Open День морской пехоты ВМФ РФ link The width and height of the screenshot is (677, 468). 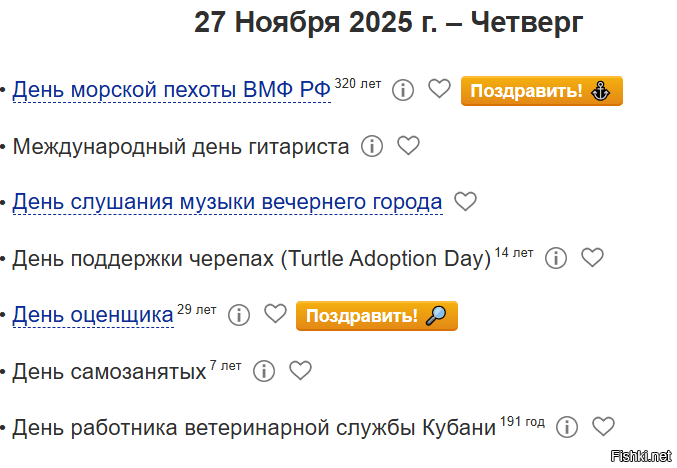[x=171, y=90]
